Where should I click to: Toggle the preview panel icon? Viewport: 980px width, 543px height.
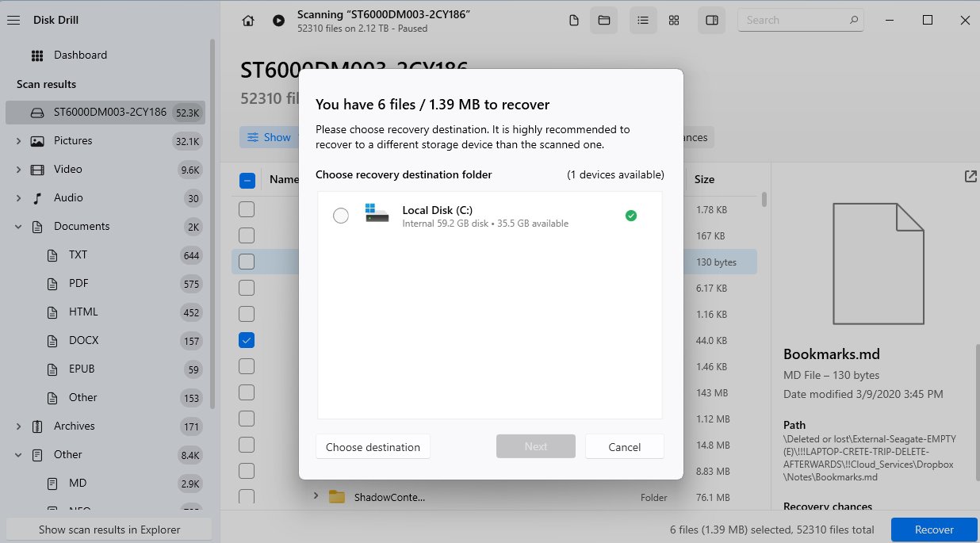click(x=712, y=21)
